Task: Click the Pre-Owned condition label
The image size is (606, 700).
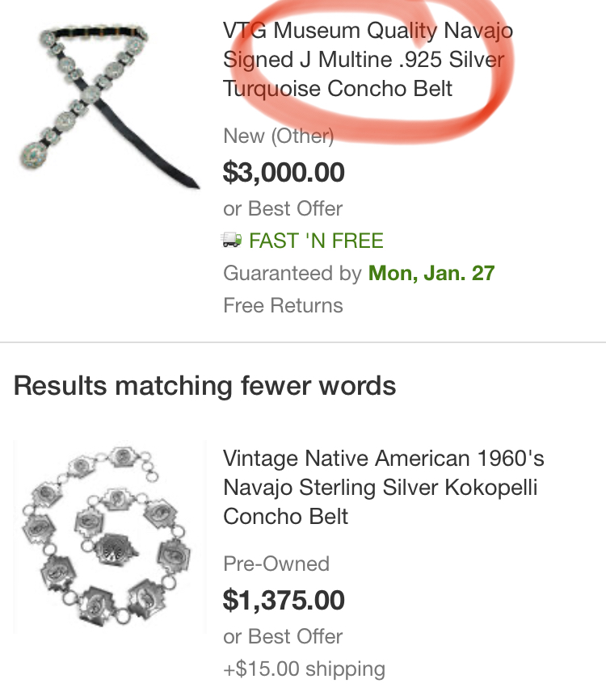Action: [276, 564]
